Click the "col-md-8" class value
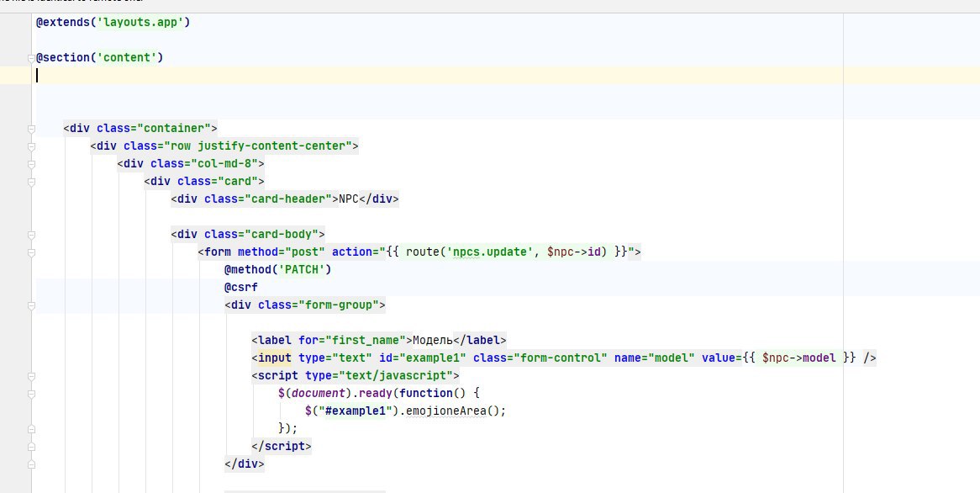 point(224,163)
